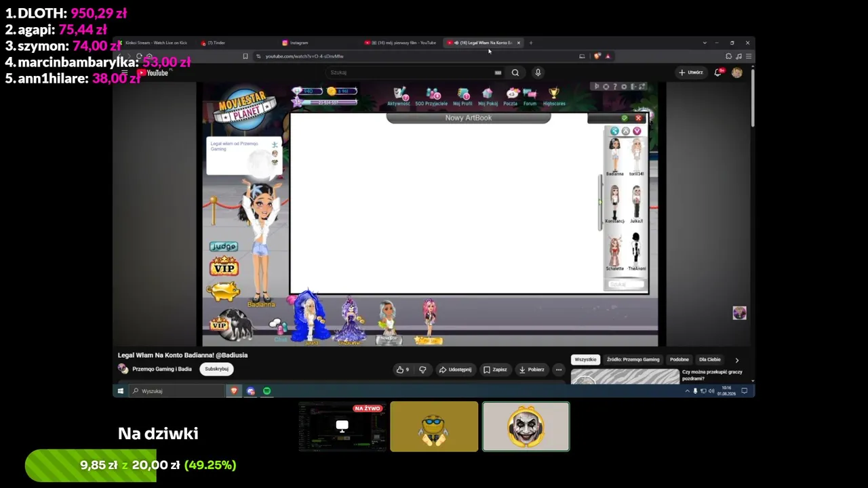Select the Schalette avatar in friends list
This screenshot has width=868, height=488.
pos(614,252)
